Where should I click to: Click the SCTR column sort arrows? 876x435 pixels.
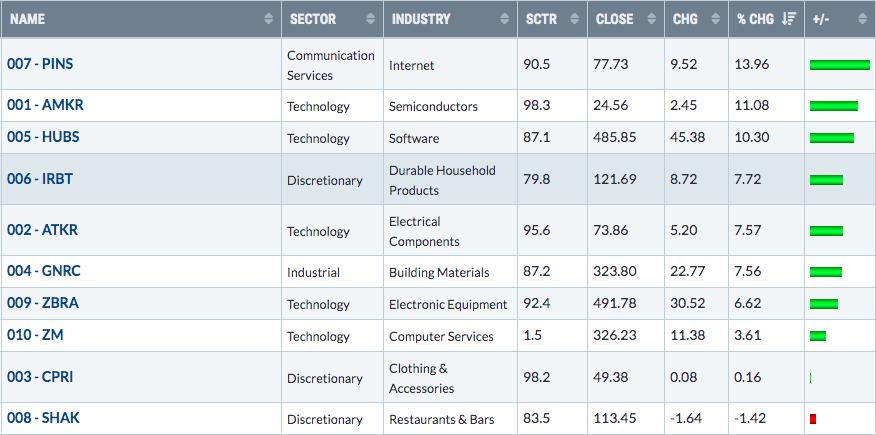[574, 19]
